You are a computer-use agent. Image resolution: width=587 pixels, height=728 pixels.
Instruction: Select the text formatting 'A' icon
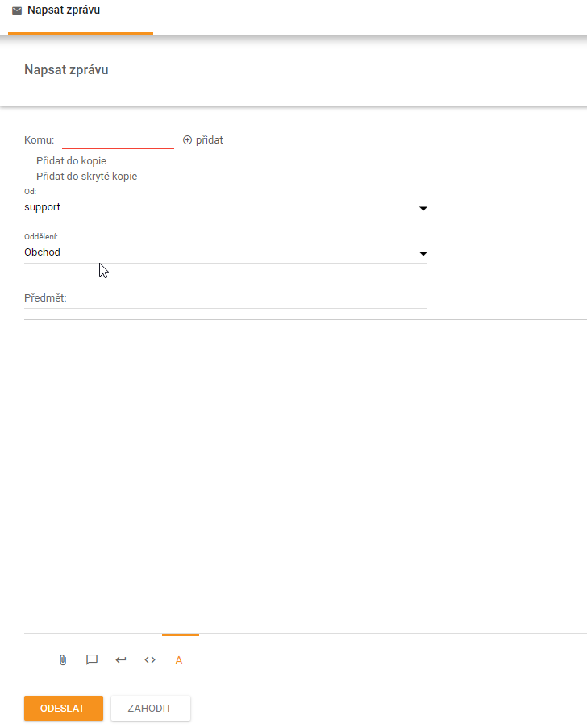tap(179, 660)
